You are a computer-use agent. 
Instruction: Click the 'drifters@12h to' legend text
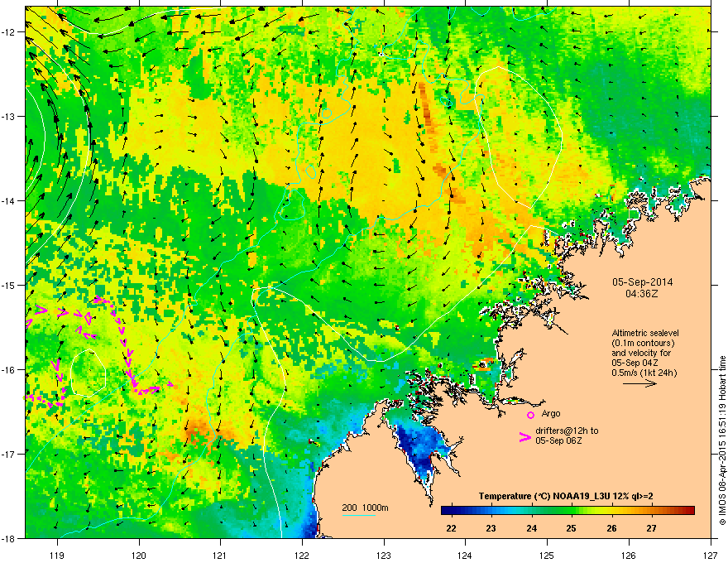click(x=567, y=431)
